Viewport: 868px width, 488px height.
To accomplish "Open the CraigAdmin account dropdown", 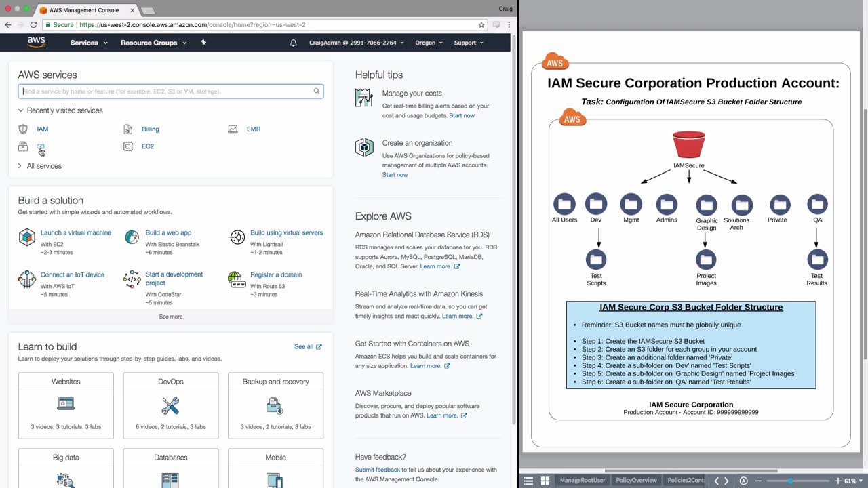I will [357, 43].
